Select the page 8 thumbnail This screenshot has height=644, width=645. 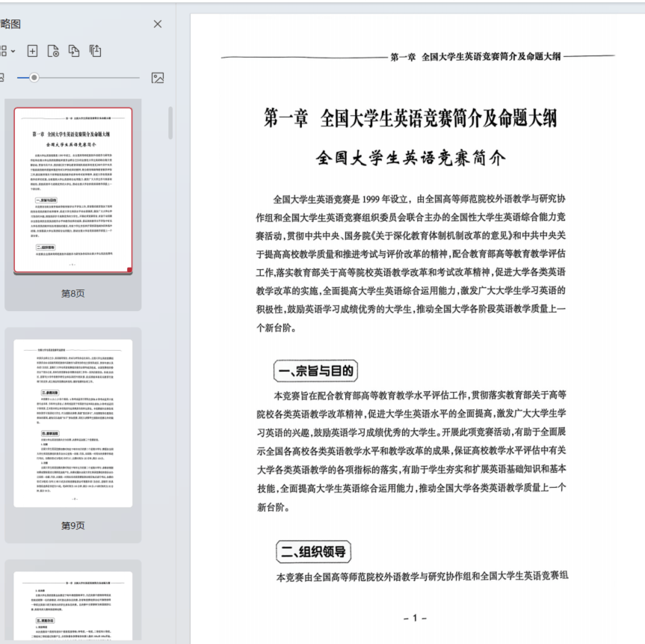coord(73,190)
